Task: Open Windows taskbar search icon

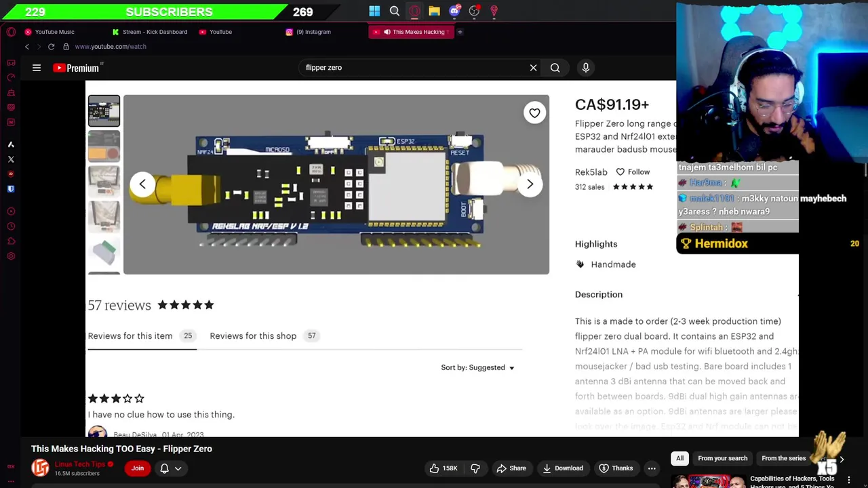Action: 395,11
